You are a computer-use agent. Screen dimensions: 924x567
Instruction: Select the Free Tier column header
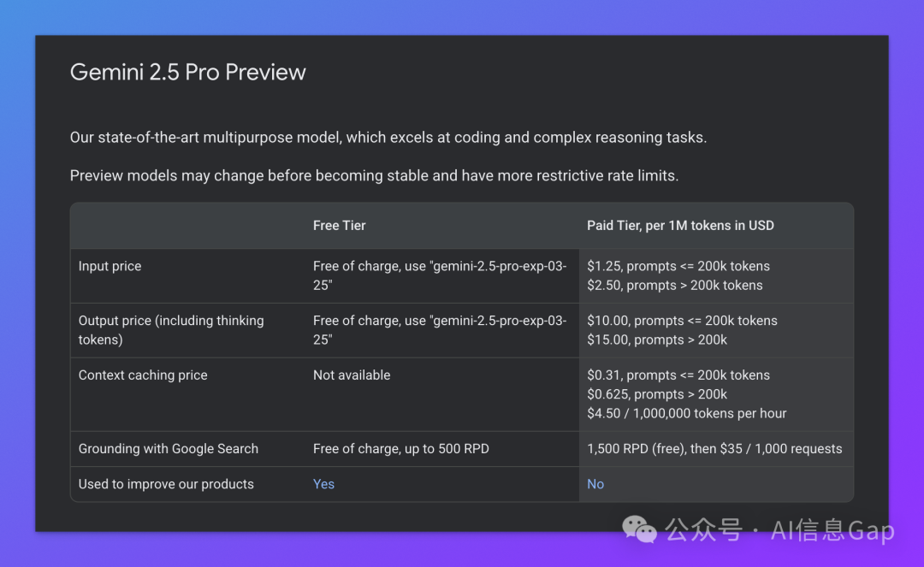340,226
